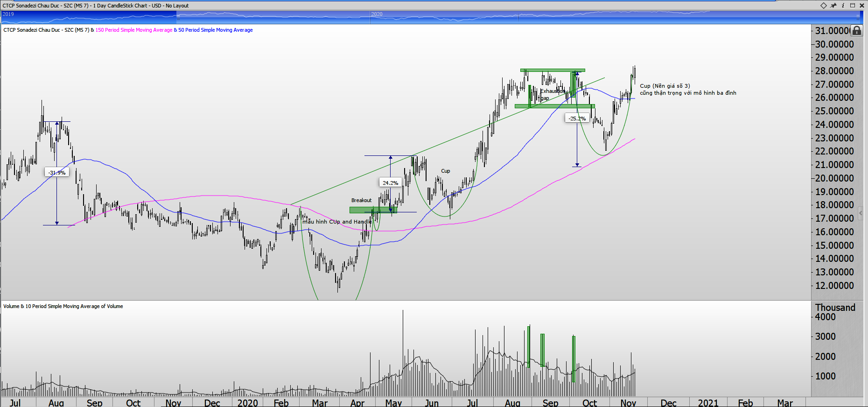868x407 pixels.
Task: Select the CTCP Sonadezi Chau Duc series label
Action: click(x=46, y=30)
